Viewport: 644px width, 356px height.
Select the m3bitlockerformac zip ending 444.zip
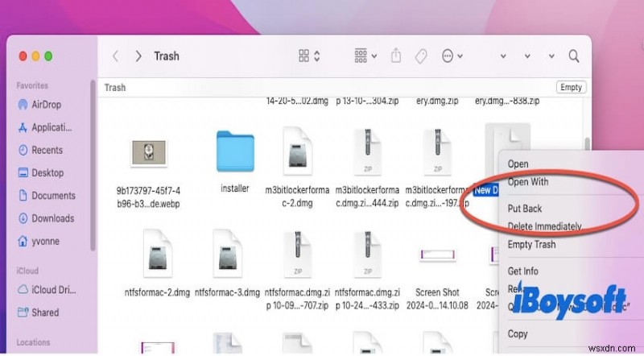(368, 151)
